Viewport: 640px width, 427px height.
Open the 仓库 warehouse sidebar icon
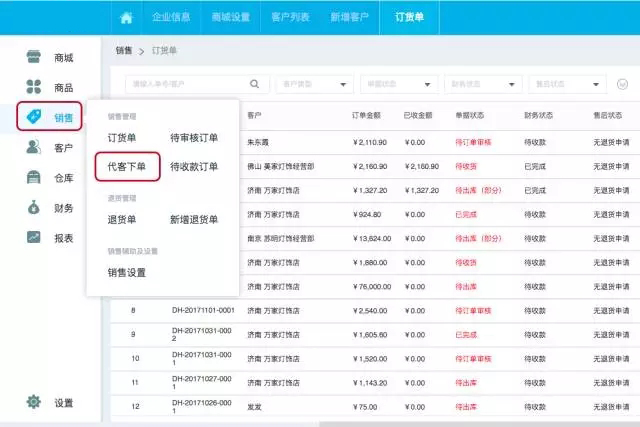34,178
